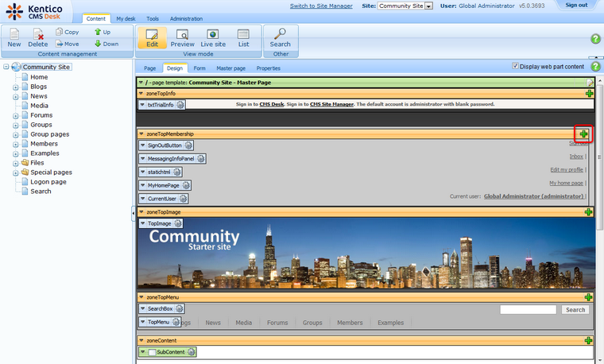
Task: Configure the CurrentUser web part gear
Action: click(183, 199)
